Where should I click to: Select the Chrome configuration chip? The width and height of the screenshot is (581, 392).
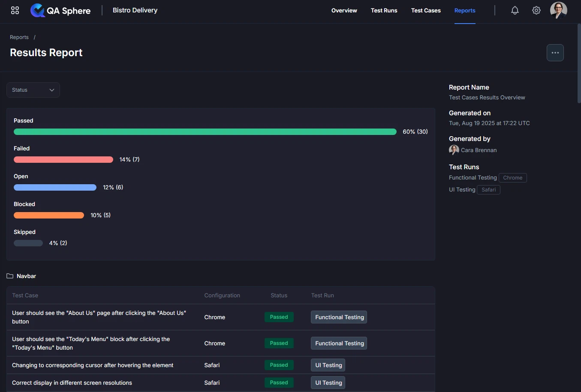[x=513, y=177]
